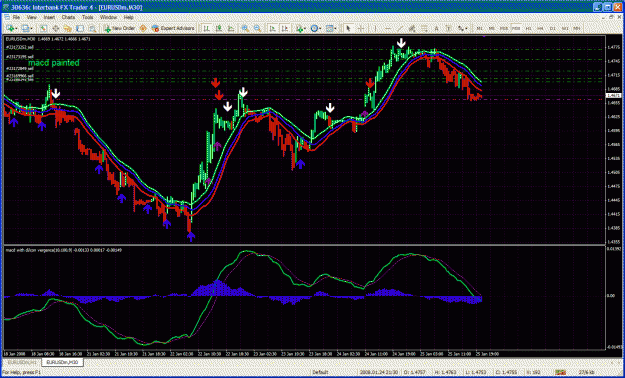This screenshot has width=625, height=378.
Task: Switch timeframe to M5
Action: tap(491, 28)
